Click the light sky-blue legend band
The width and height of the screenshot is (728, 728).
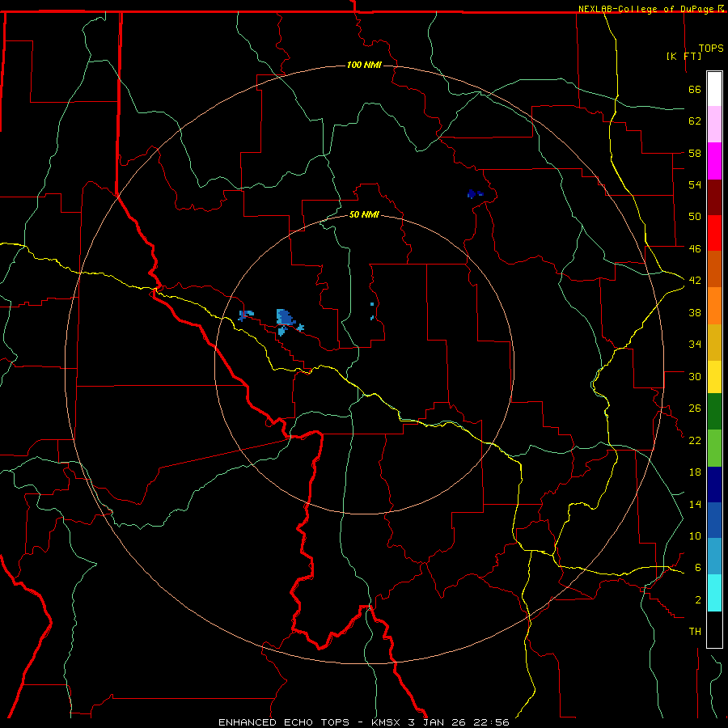click(714, 557)
